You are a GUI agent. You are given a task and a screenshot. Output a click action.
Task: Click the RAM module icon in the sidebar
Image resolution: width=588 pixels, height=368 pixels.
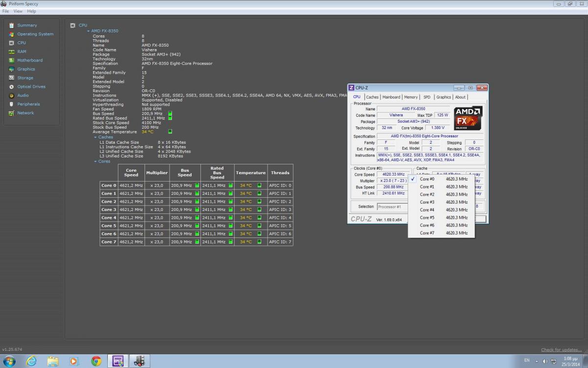tap(11, 52)
